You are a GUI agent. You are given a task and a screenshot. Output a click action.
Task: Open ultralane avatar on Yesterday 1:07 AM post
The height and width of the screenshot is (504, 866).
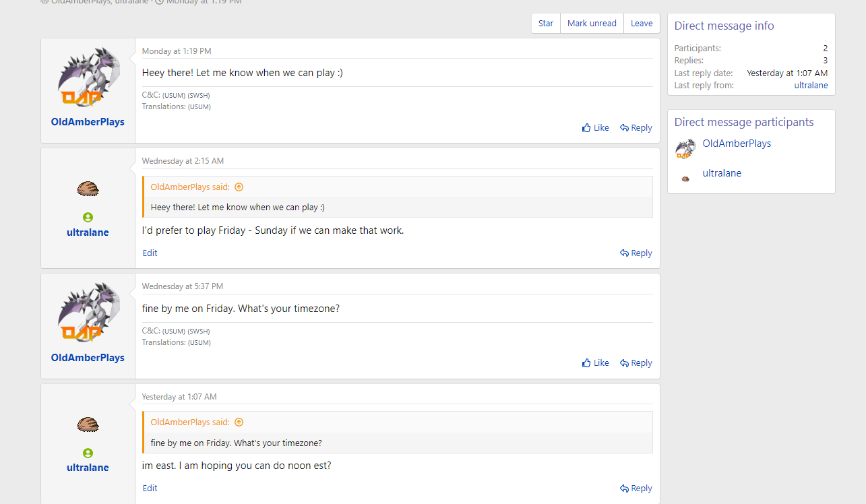[88, 424]
